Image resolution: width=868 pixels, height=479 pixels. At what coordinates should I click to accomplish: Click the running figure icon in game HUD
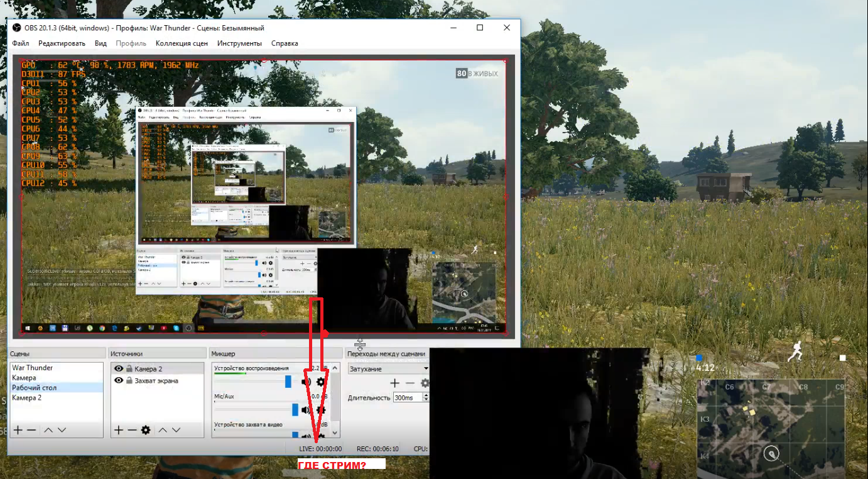pyautogui.click(x=796, y=351)
